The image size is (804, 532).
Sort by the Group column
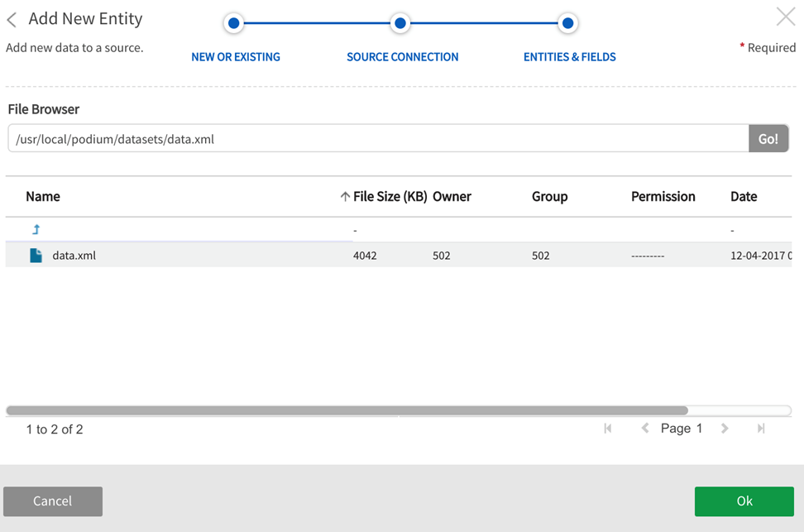(x=550, y=196)
